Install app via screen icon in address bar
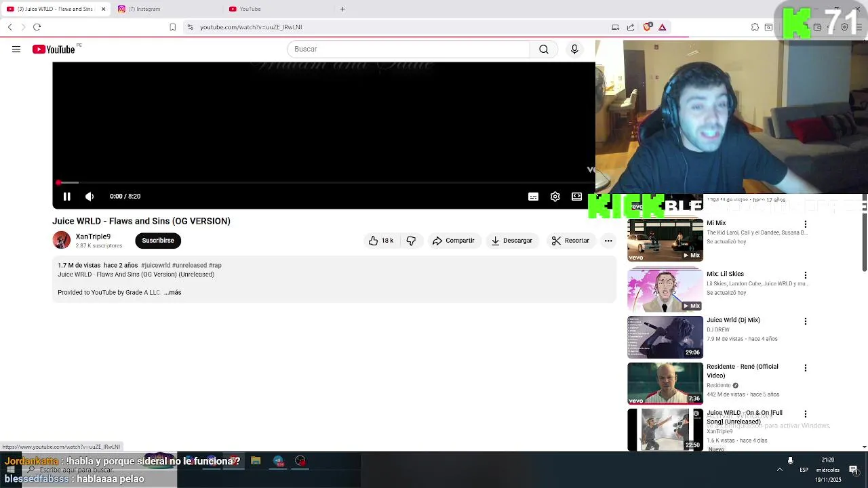 pos(615,27)
